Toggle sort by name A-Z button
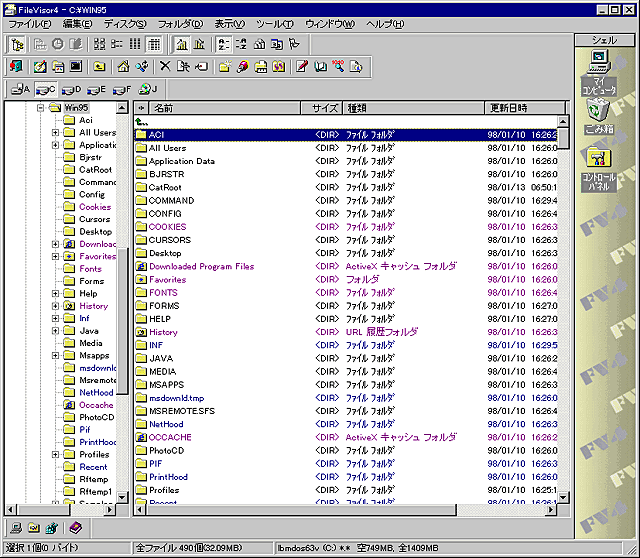The width and height of the screenshot is (640, 558). coord(223,44)
